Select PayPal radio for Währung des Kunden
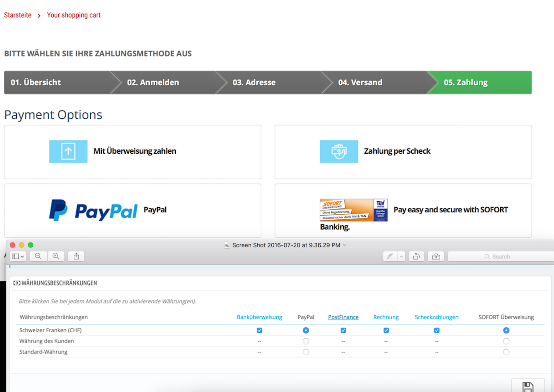Image resolution: width=554 pixels, height=392 pixels. 306,341
